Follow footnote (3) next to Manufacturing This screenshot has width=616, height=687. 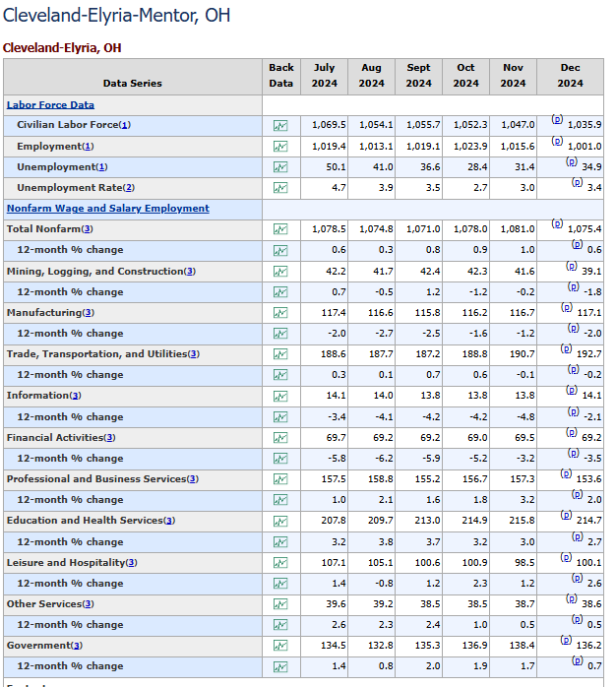tap(89, 313)
